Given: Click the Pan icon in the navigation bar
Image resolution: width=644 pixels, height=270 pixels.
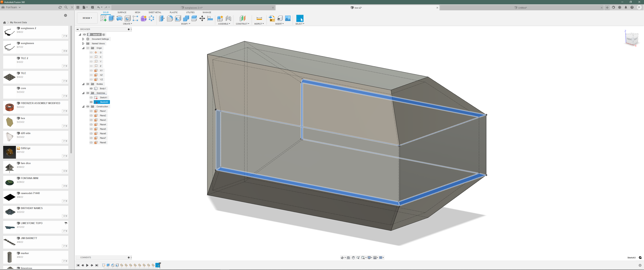Looking at the screenshot, I should point(353,257).
